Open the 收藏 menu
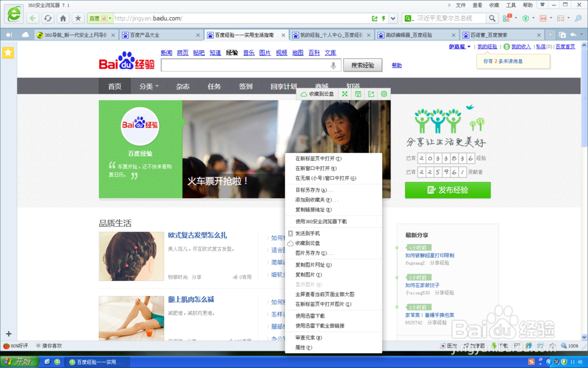This screenshot has height=368, width=588. pyautogui.click(x=494, y=5)
